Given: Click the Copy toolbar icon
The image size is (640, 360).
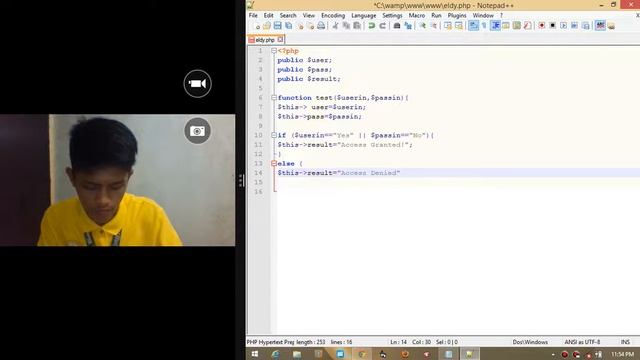Looking at the screenshot, I should [346, 26].
